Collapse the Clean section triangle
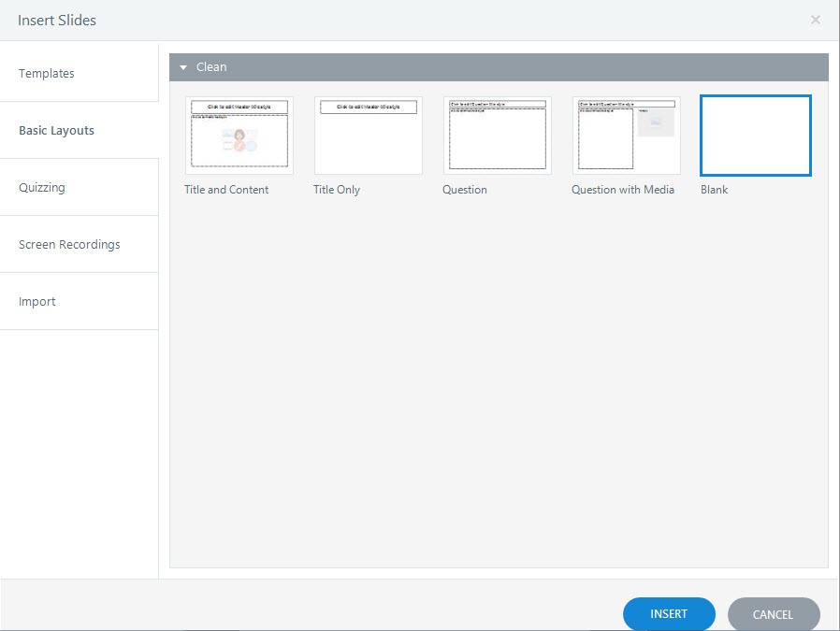The width and height of the screenshot is (840, 631). tap(184, 67)
